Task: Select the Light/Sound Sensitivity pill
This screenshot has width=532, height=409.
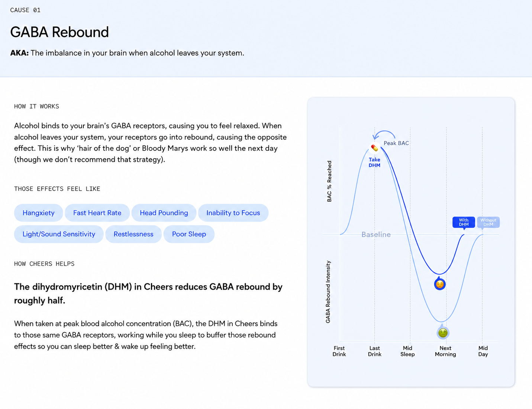Action: [x=59, y=234]
